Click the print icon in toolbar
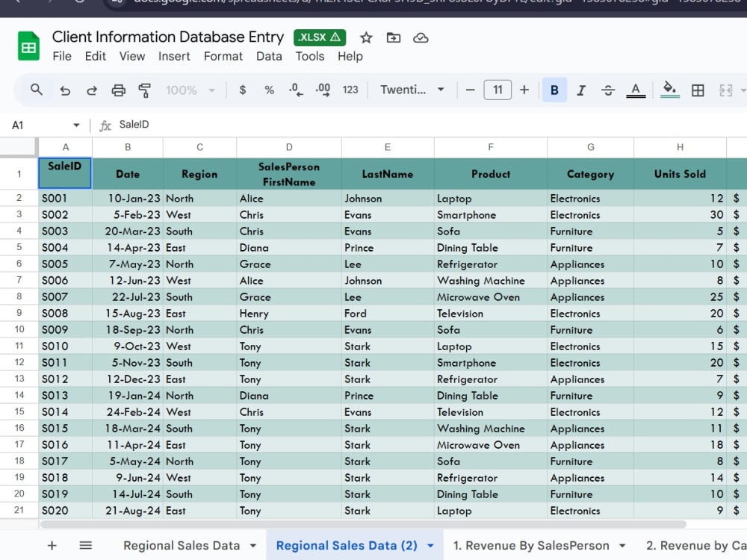This screenshot has height=560, width=747. [118, 90]
